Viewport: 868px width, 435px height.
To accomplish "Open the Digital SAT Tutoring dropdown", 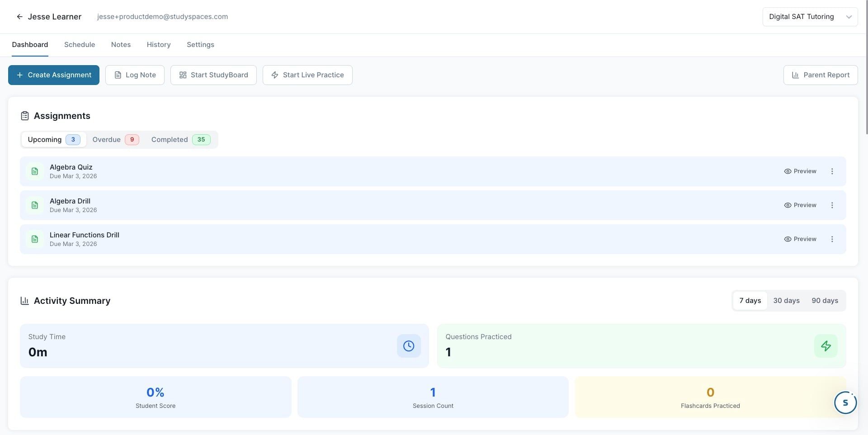I will (x=810, y=17).
